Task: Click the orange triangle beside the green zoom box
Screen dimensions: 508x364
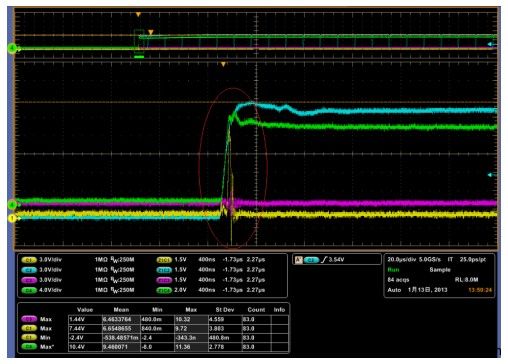Action: pos(151,32)
